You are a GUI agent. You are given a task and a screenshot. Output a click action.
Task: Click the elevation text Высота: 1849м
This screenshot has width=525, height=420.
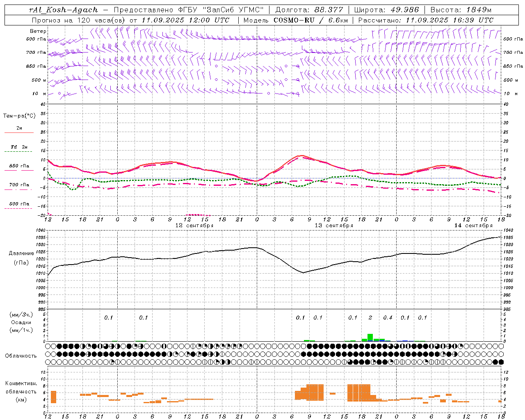point(461,10)
